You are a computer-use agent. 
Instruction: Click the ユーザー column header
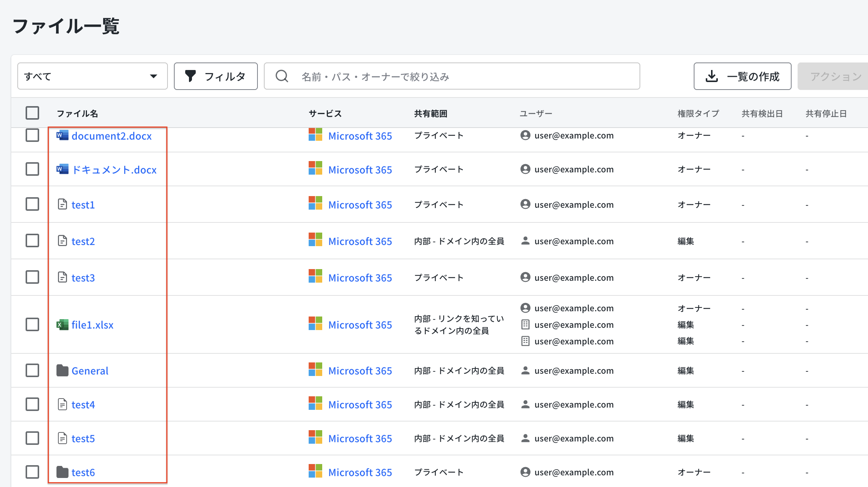(536, 113)
